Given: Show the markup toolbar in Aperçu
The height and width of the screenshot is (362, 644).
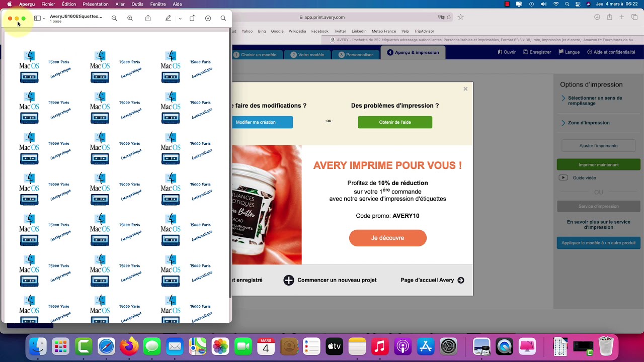Looking at the screenshot, I should click(208, 18).
